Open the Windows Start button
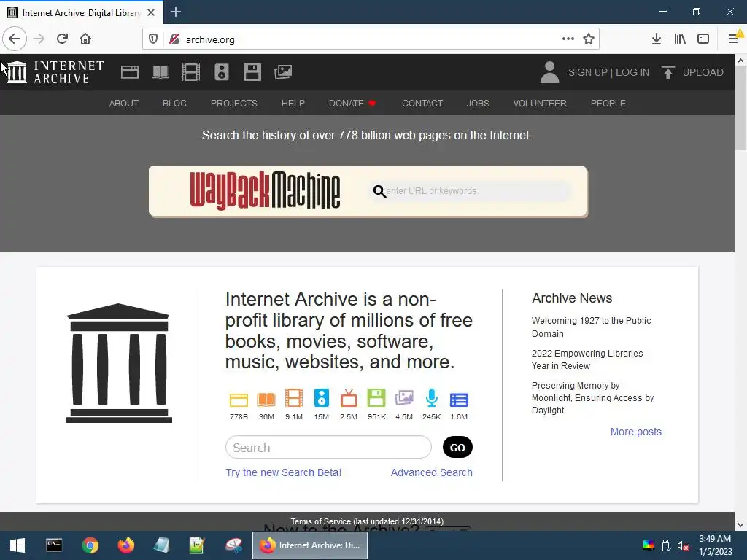747x560 pixels. click(x=18, y=545)
